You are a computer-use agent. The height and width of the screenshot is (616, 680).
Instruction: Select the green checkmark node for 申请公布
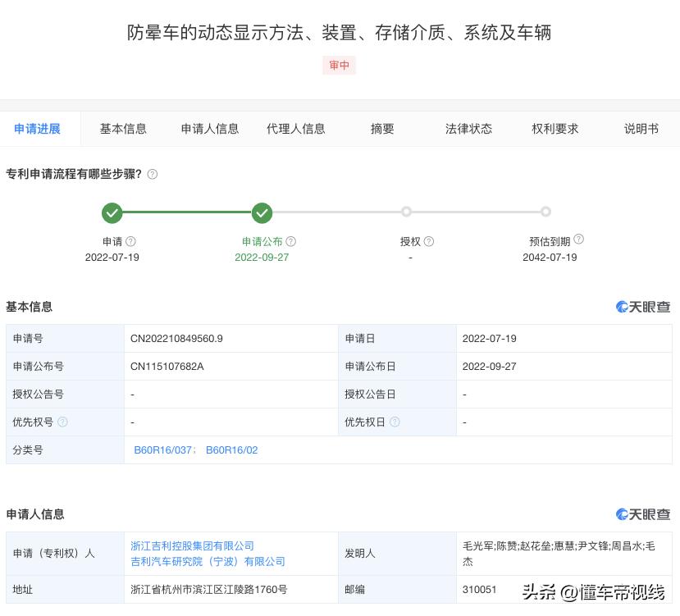(x=262, y=212)
